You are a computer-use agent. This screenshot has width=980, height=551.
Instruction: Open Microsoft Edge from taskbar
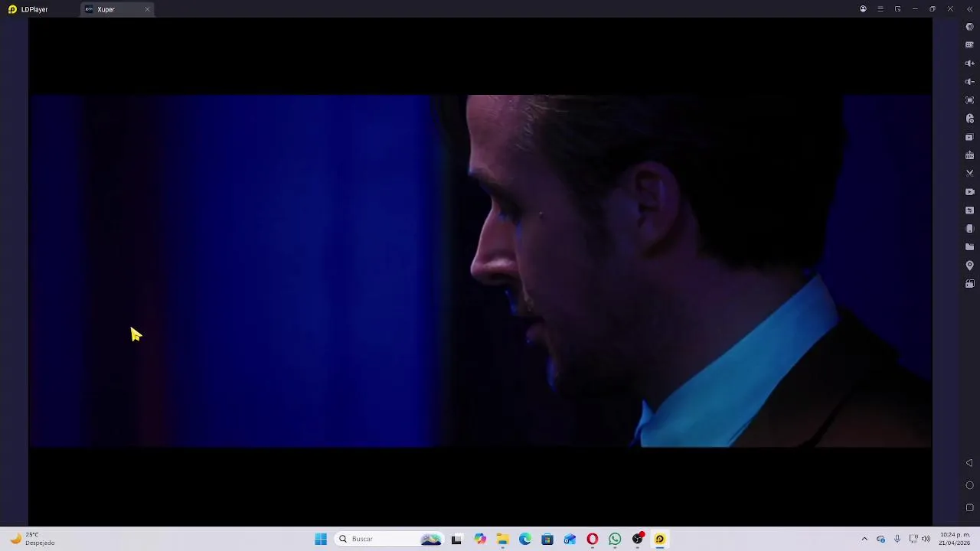tap(525, 539)
